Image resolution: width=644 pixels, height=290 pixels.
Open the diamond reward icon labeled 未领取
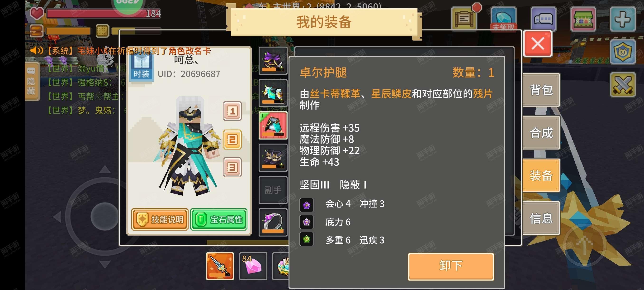coord(503,18)
